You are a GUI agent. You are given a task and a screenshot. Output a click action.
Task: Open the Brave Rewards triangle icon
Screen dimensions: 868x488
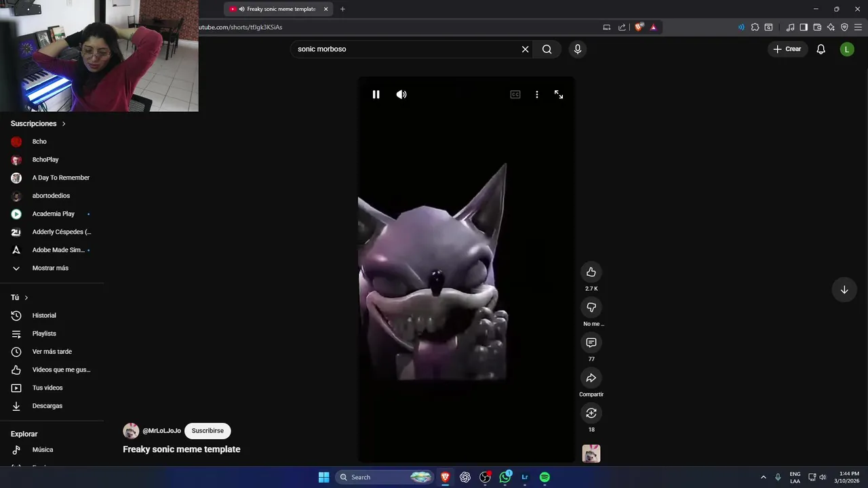654,27
